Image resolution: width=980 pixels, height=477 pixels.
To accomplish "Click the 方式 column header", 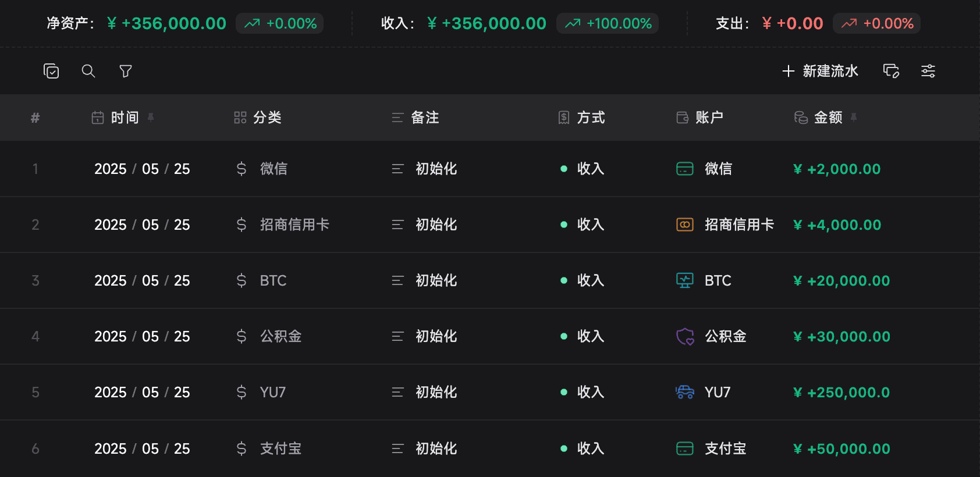I will click(591, 118).
